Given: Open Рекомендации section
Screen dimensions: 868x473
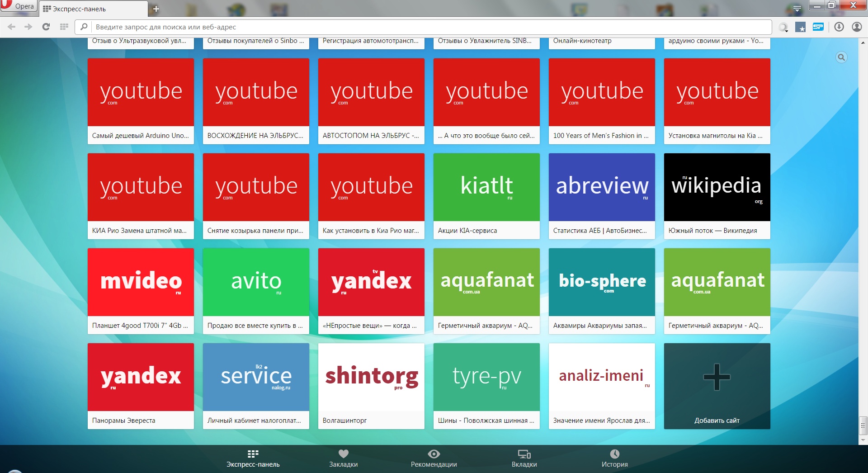Looking at the screenshot, I should pyautogui.click(x=434, y=458).
